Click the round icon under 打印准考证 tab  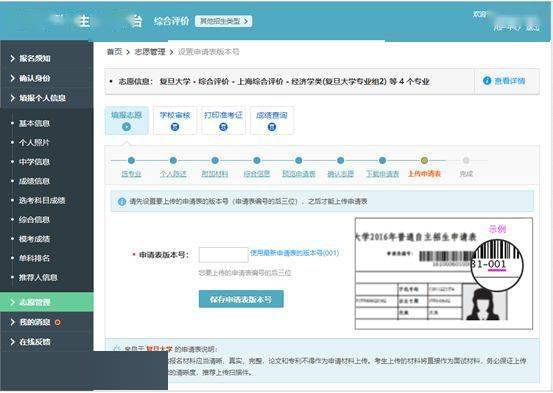pyautogui.click(x=223, y=127)
